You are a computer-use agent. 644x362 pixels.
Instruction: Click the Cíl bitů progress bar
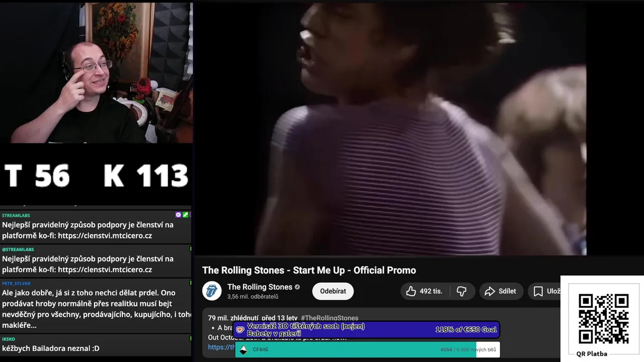tap(367, 349)
